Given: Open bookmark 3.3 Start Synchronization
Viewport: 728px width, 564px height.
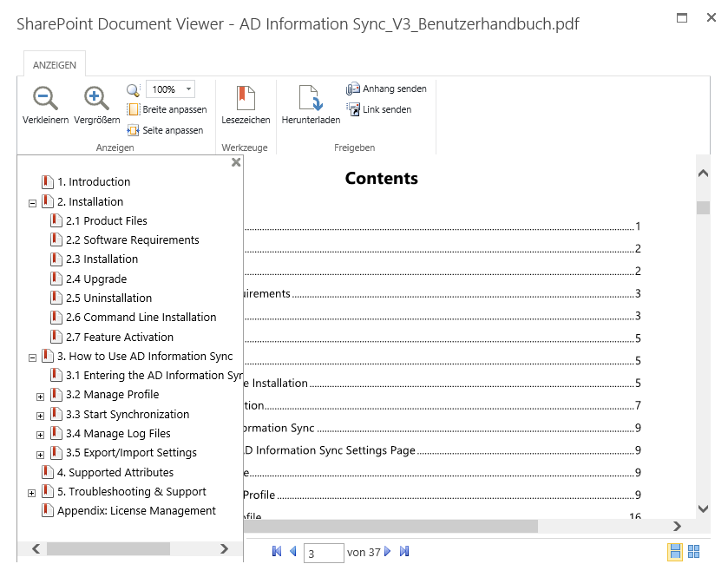Looking at the screenshot, I should 128,415.
